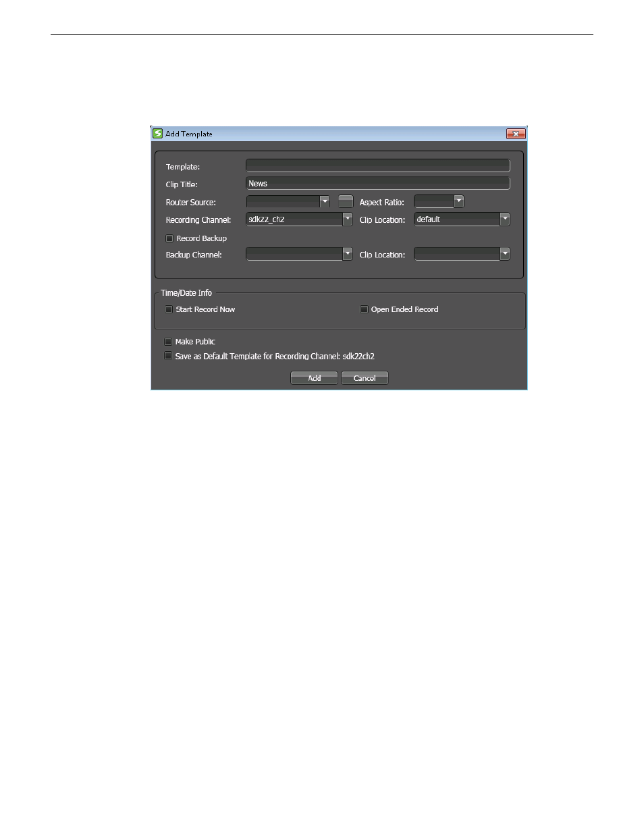Click the green S application icon in title bar
This screenshot has height=834, width=644.
[x=157, y=134]
